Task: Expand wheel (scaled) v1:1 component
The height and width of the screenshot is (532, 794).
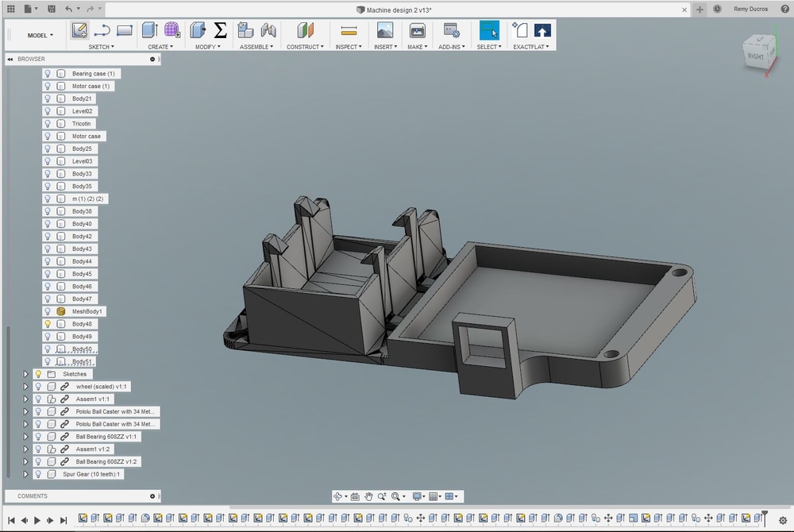Action: 25,387
